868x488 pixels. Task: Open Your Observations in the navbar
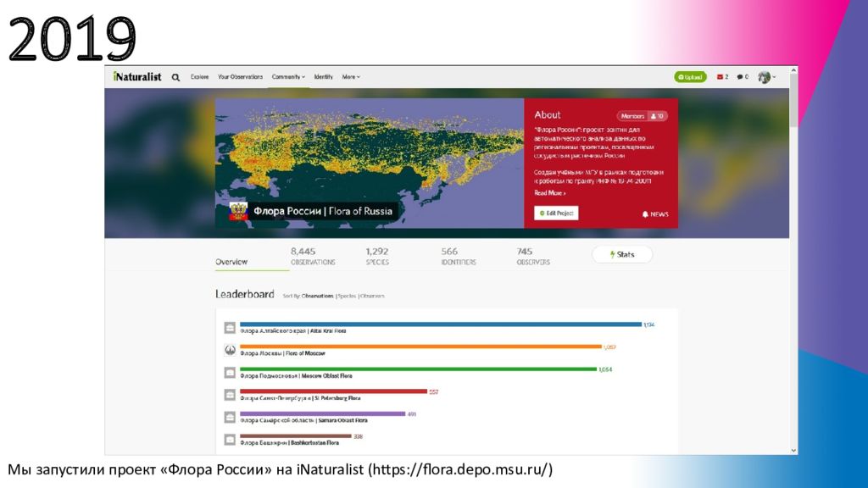point(240,77)
